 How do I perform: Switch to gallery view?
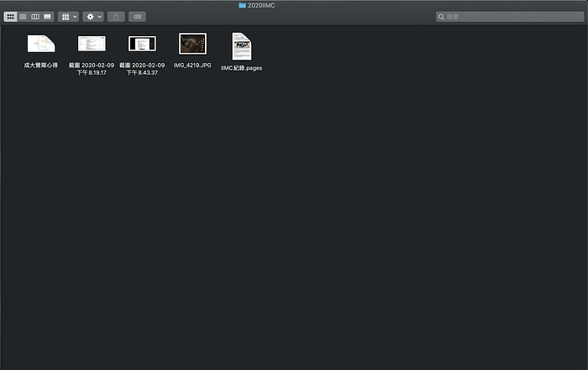(48, 17)
